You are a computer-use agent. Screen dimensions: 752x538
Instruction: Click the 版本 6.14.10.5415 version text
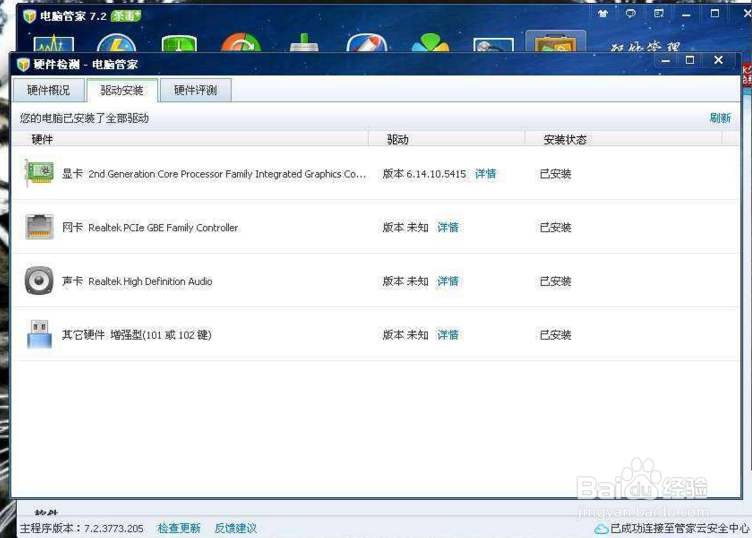(x=424, y=174)
